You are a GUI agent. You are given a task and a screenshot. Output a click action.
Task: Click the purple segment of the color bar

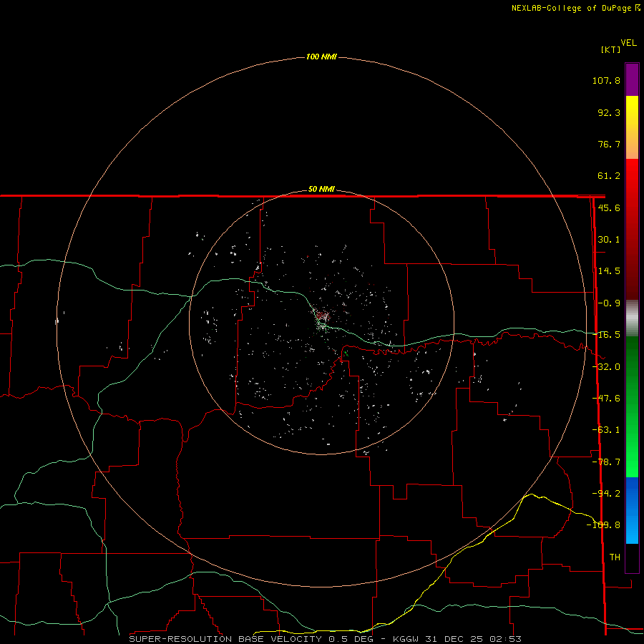click(x=632, y=80)
